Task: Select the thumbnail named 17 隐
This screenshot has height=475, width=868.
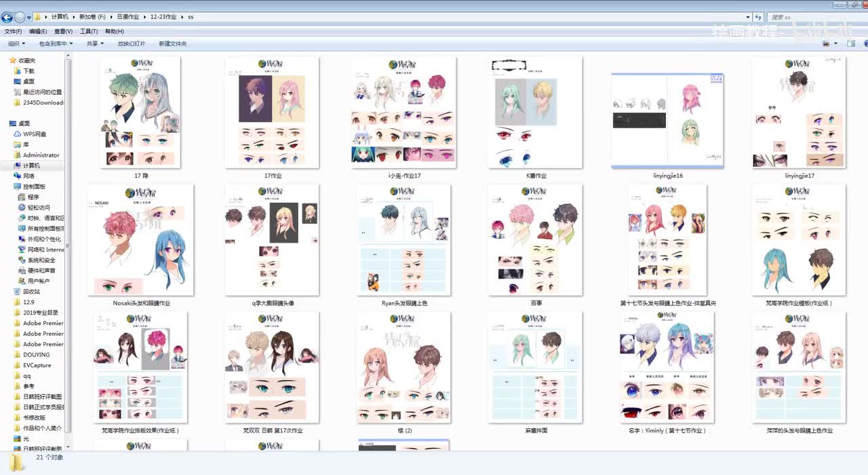Action: pos(141,113)
